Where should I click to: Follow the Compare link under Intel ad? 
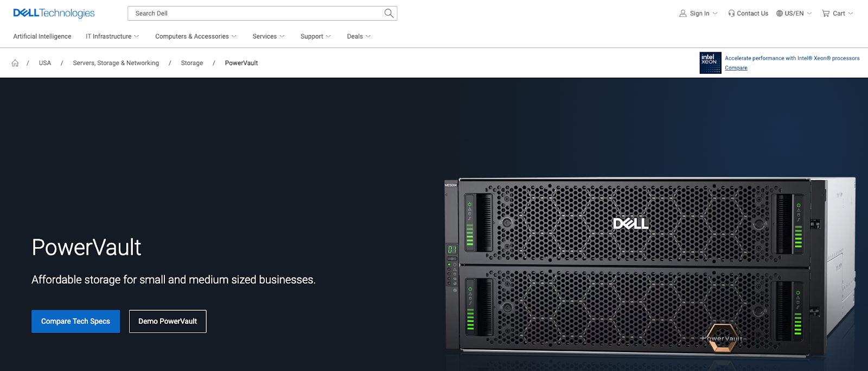point(736,68)
